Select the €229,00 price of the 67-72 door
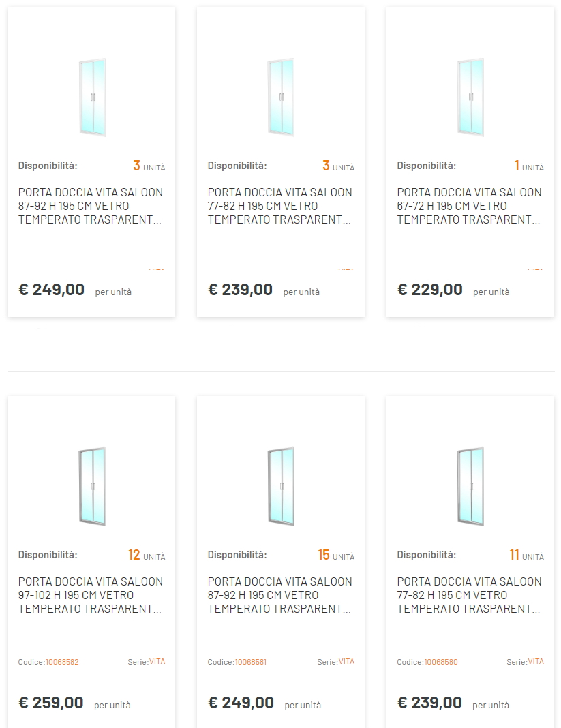The height and width of the screenshot is (728, 561). [430, 290]
